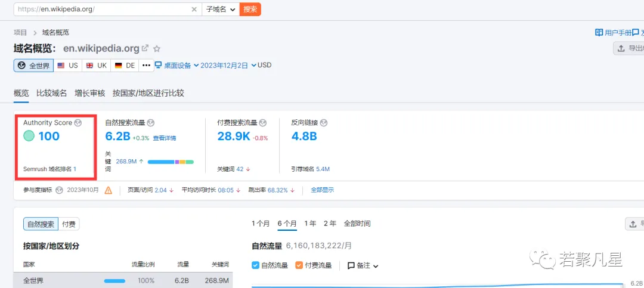This screenshot has width=644, height=288.
Task: Click the globe icon beside 反向链接
Action: coord(324,123)
